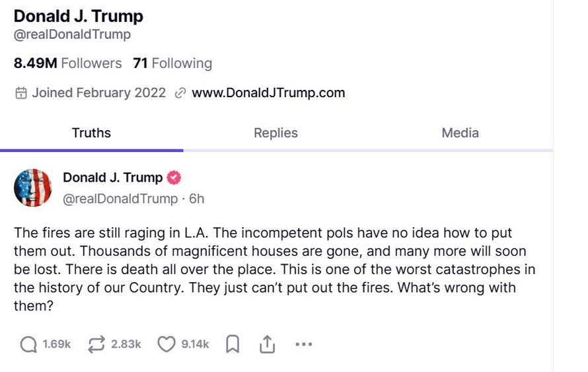Click the red verified badge

coord(174,178)
